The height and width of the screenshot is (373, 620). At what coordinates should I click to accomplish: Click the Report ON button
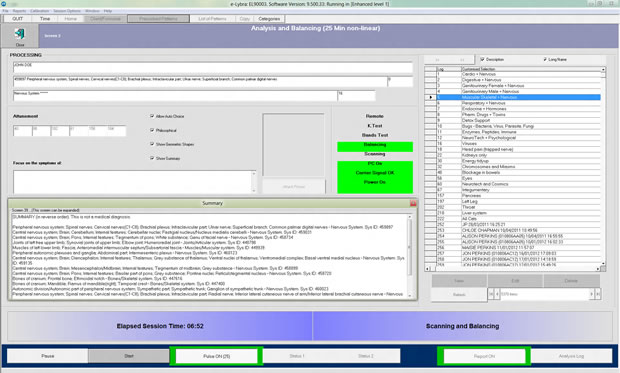(484, 356)
